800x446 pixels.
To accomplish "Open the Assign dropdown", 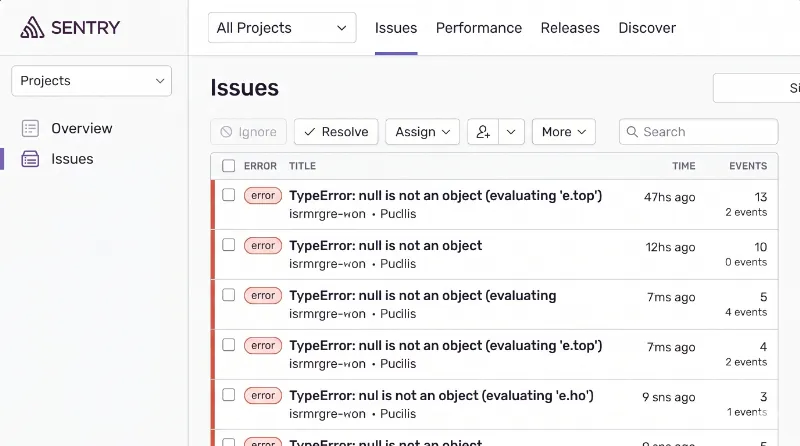I will pyautogui.click(x=422, y=132).
